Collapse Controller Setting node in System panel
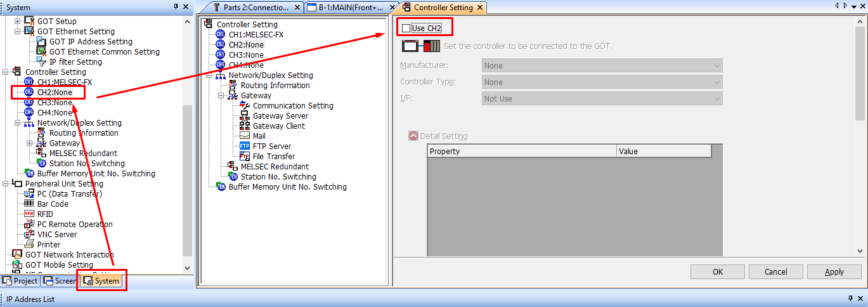 point(6,72)
